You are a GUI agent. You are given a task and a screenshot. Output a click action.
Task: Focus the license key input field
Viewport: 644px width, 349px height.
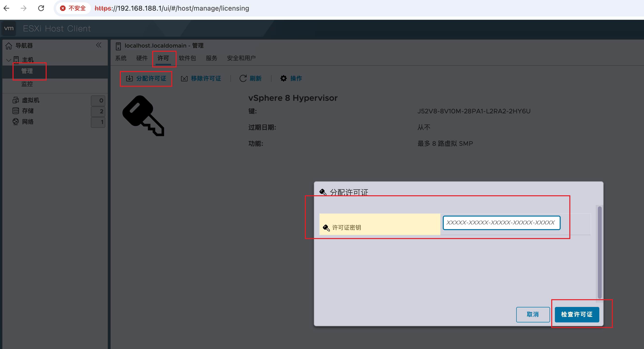click(x=501, y=223)
